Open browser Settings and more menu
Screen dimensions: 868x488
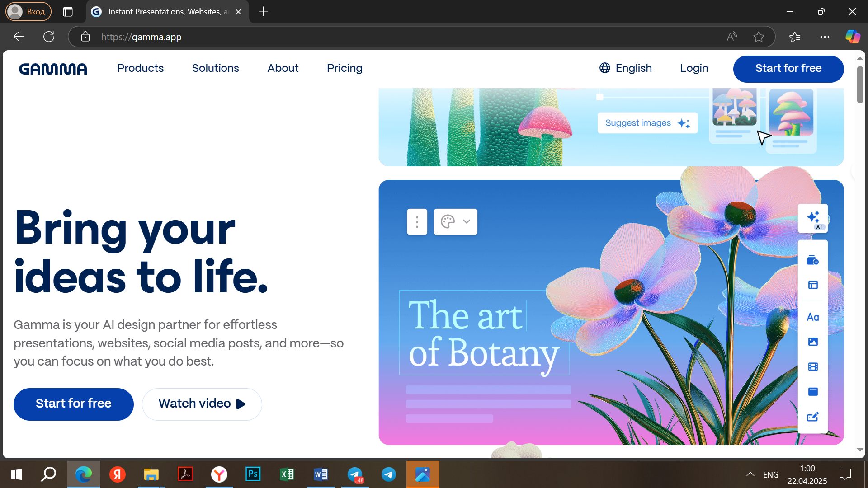pos(825,37)
